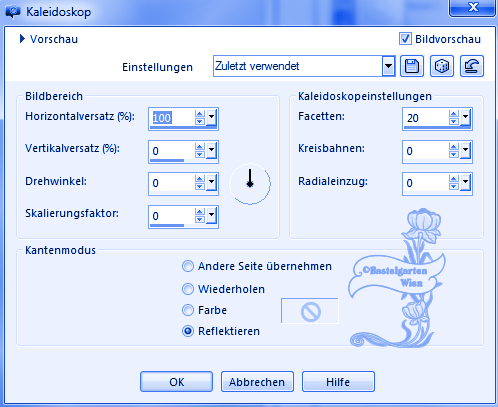The height and width of the screenshot is (407, 498).
Task: Decrease Horizontalversatz with the down spinner arrow
Action: click(x=200, y=122)
